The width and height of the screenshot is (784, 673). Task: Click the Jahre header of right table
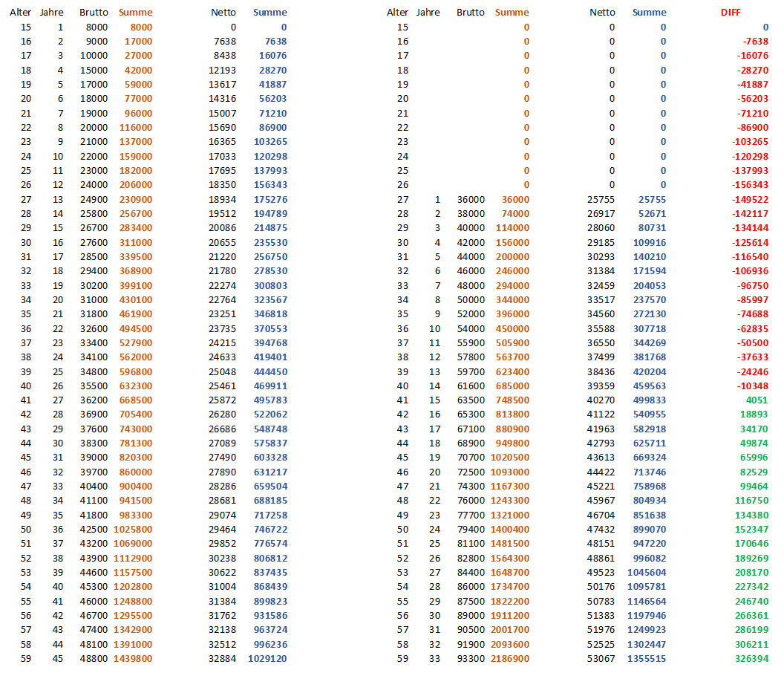coord(428,13)
